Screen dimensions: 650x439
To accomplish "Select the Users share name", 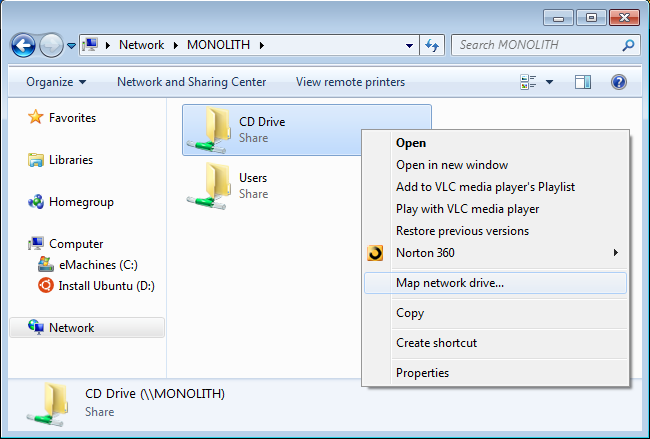I will click(x=253, y=178).
